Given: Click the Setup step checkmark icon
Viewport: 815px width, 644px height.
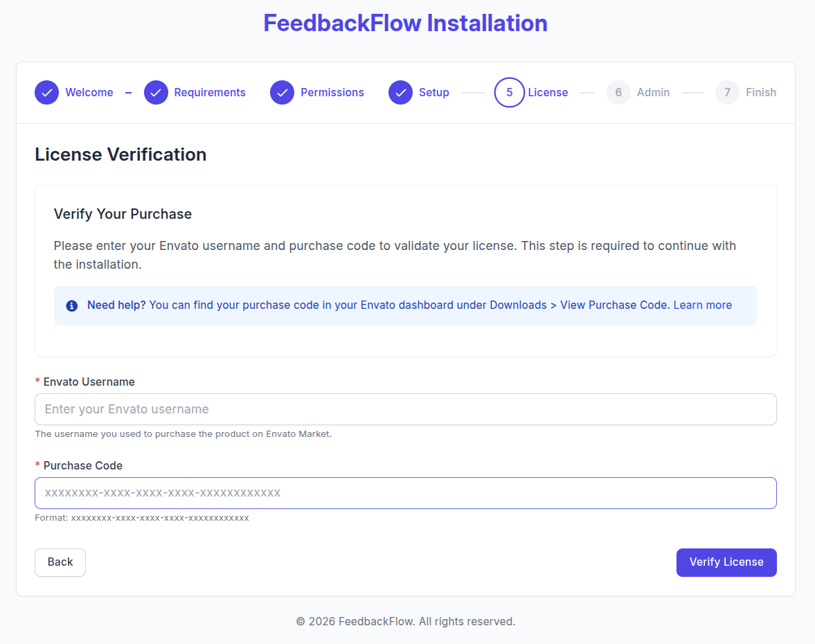Looking at the screenshot, I should 400,92.
